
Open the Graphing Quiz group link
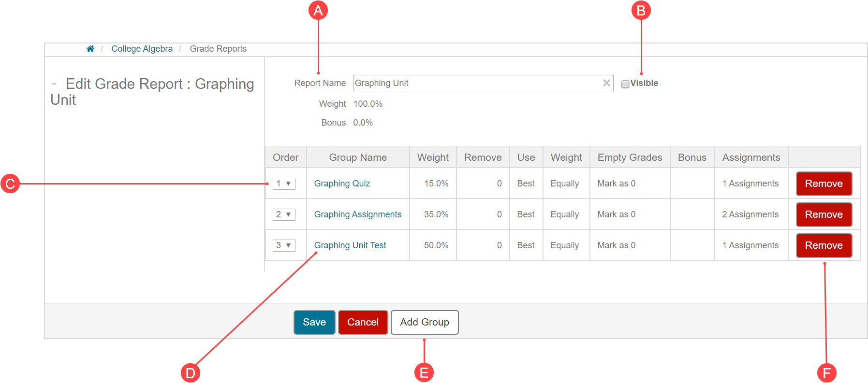click(x=342, y=184)
